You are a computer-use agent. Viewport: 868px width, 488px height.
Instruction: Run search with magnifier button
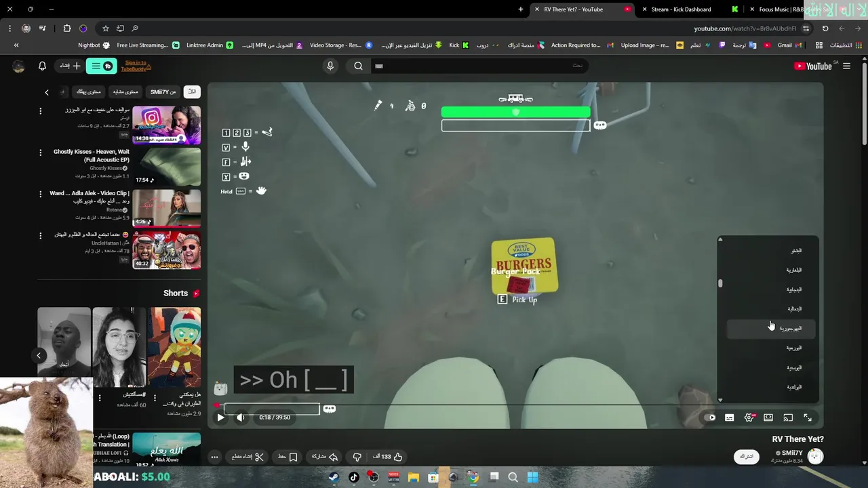[358, 66]
